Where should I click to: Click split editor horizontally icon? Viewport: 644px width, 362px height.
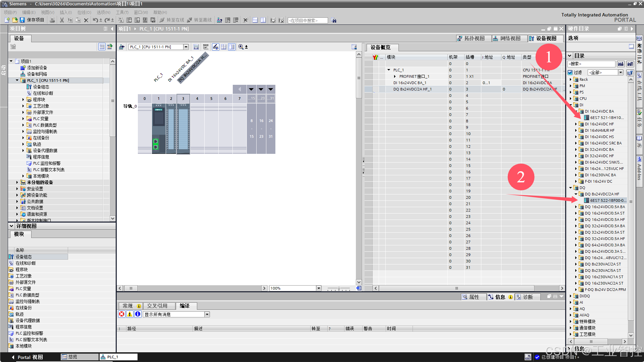click(255, 20)
